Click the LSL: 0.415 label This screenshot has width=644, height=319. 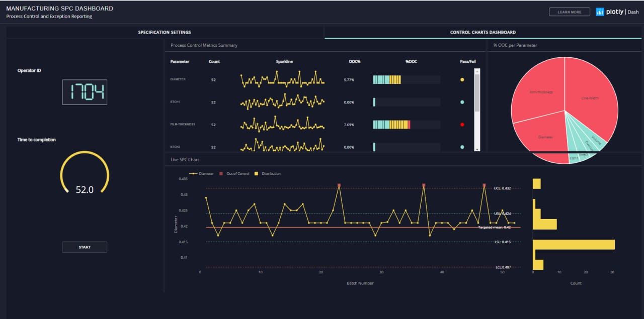click(x=503, y=242)
